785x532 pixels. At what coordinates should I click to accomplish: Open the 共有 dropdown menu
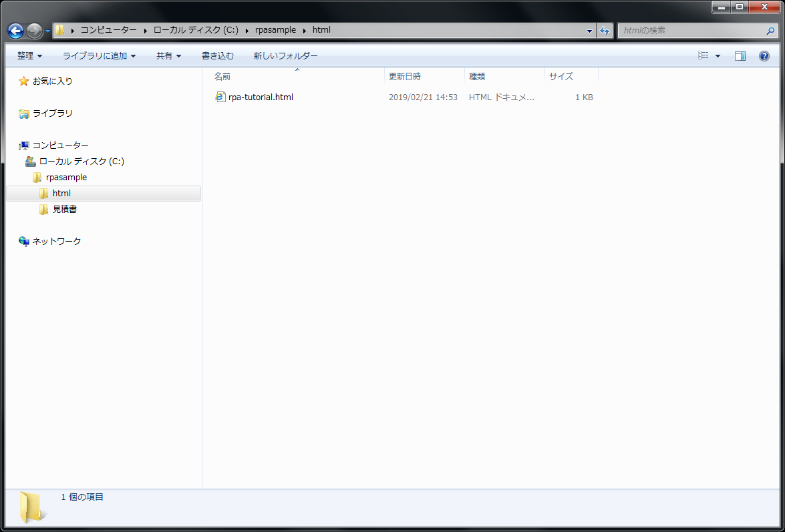[168, 56]
